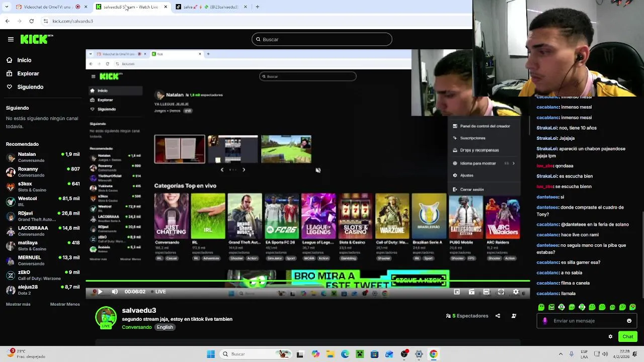The width and height of the screenshot is (644, 362).
Task: Expand list with Mostrar más
Action: pyautogui.click(x=18, y=304)
